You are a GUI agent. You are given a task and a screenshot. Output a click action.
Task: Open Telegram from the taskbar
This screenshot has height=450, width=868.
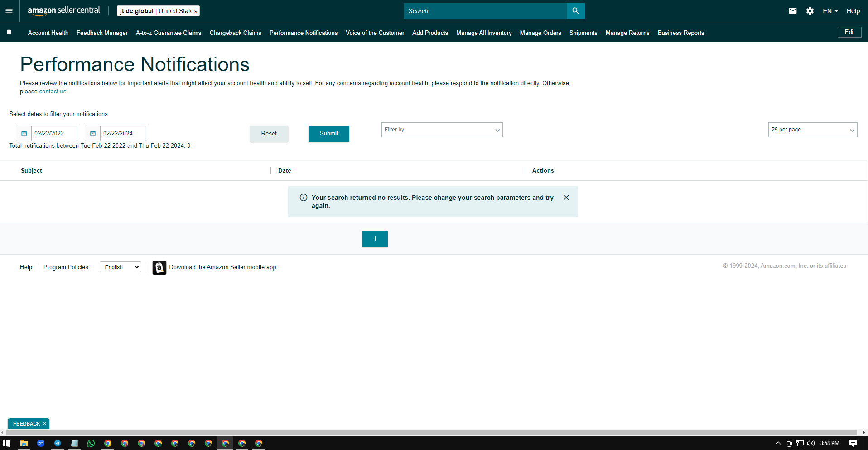click(x=58, y=443)
